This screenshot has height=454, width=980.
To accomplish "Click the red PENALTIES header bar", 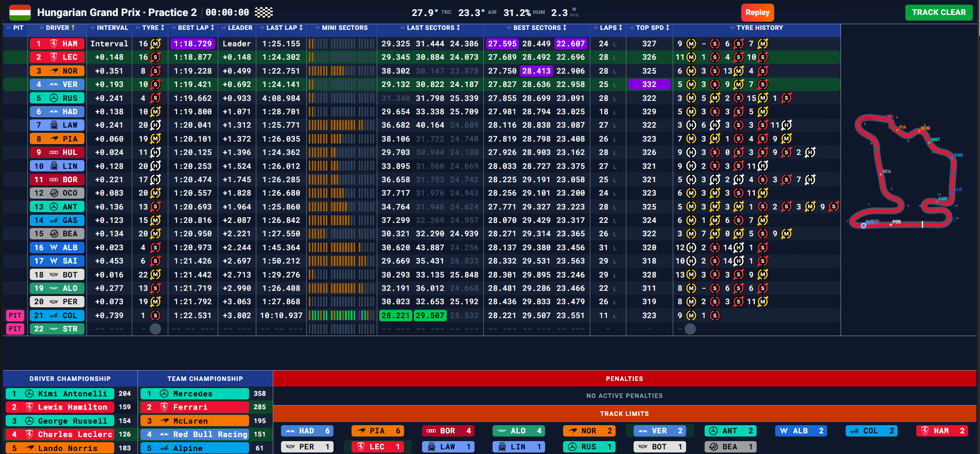I will pos(624,378).
